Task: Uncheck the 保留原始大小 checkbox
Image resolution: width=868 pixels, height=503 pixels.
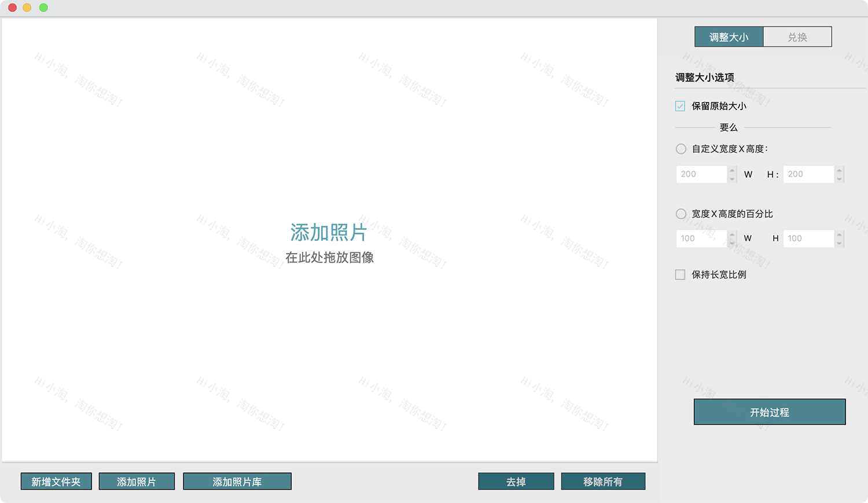Action: 679,106
